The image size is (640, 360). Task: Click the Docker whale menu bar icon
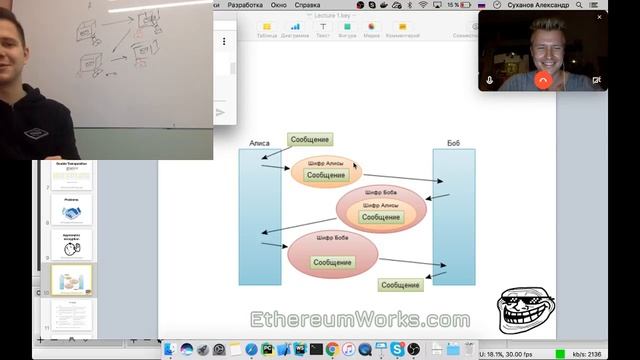384,5
